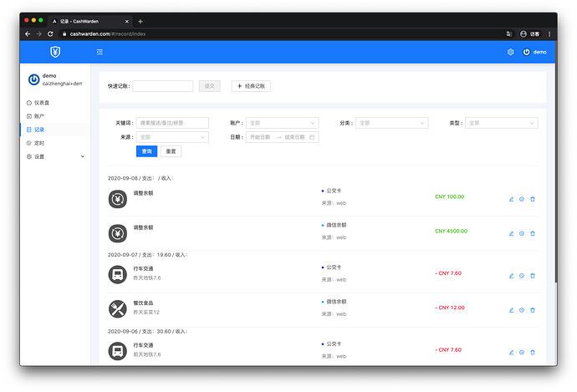This screenshot has width=577, height=392.
Task: Select the 记录 - CashWarden browser tab
Action: pos(89,22)
